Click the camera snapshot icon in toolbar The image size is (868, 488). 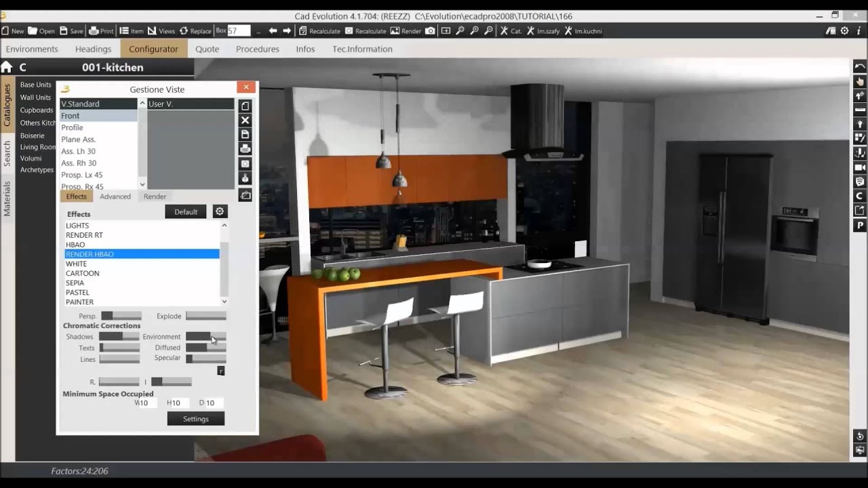430,30
